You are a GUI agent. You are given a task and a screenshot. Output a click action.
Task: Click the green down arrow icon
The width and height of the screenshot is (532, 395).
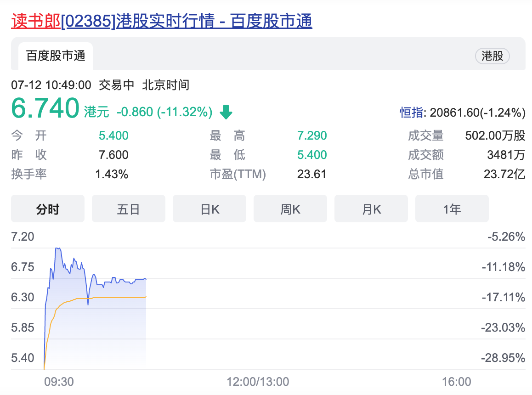(226, 112)
